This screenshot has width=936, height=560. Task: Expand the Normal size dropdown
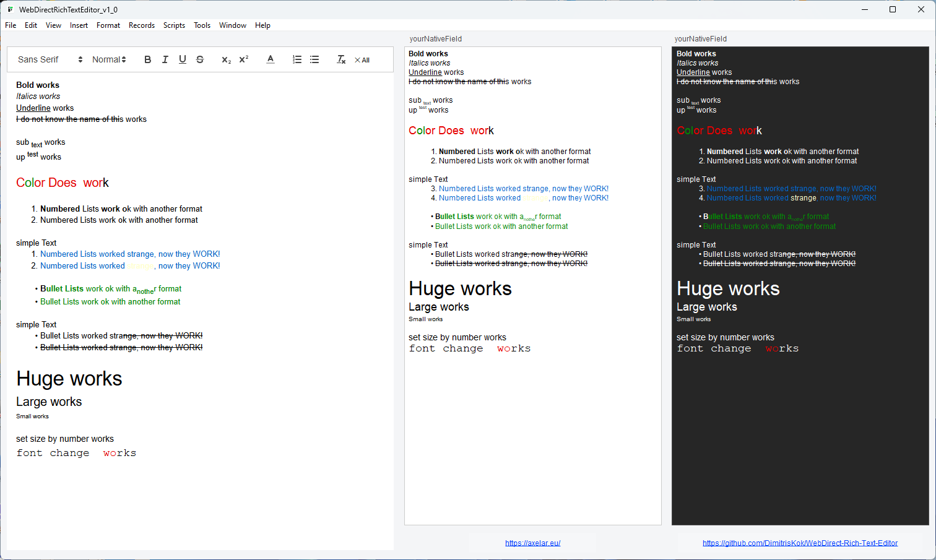(109, 59)
